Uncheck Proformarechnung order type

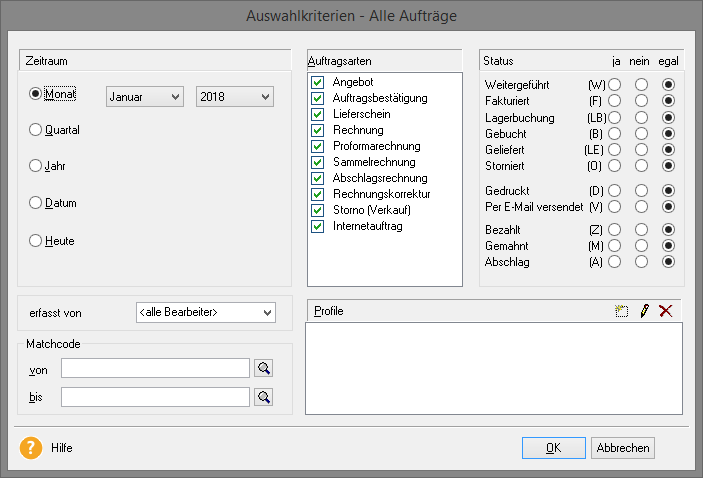[x=317, y=146]
